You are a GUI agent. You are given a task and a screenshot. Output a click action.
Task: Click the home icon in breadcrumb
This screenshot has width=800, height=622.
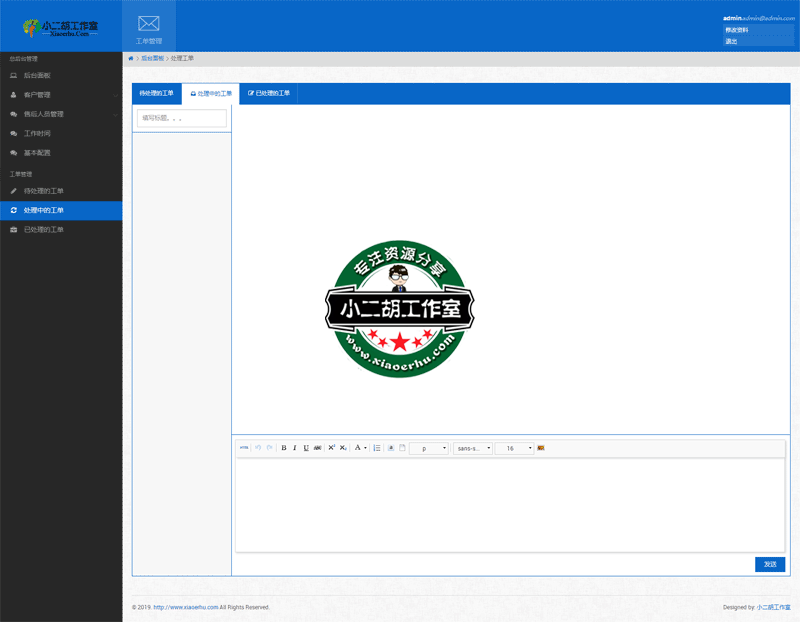click(131, 59)
